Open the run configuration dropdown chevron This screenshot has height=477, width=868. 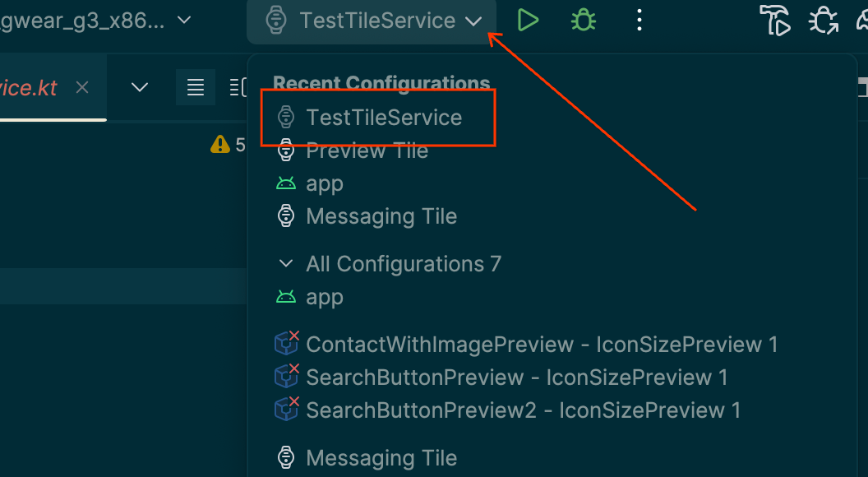point(474,21)
